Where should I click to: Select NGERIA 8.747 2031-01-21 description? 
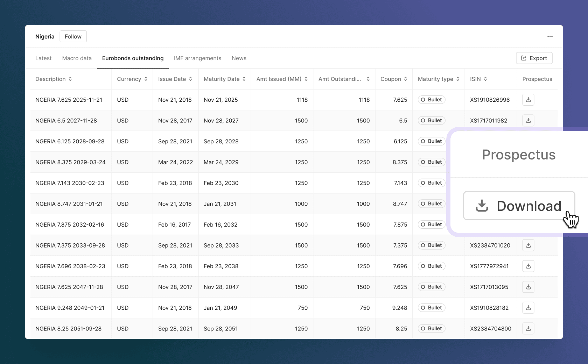point(69,204)
